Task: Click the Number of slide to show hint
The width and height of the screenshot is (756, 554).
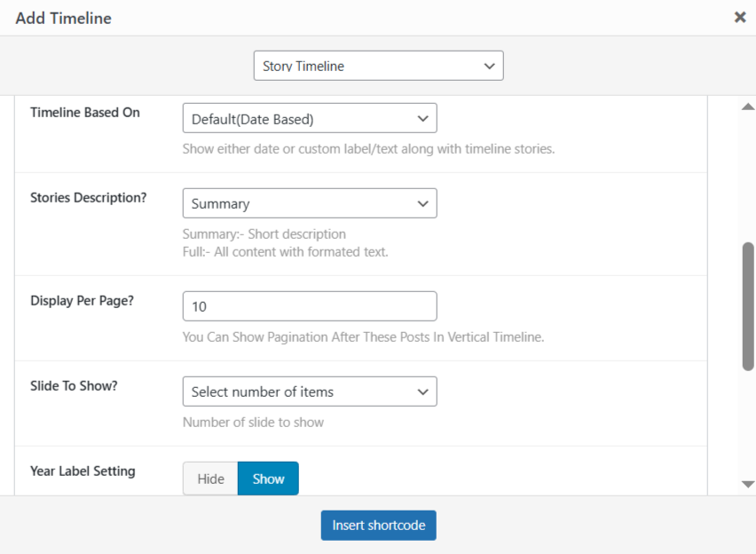Action: (253, 423)
